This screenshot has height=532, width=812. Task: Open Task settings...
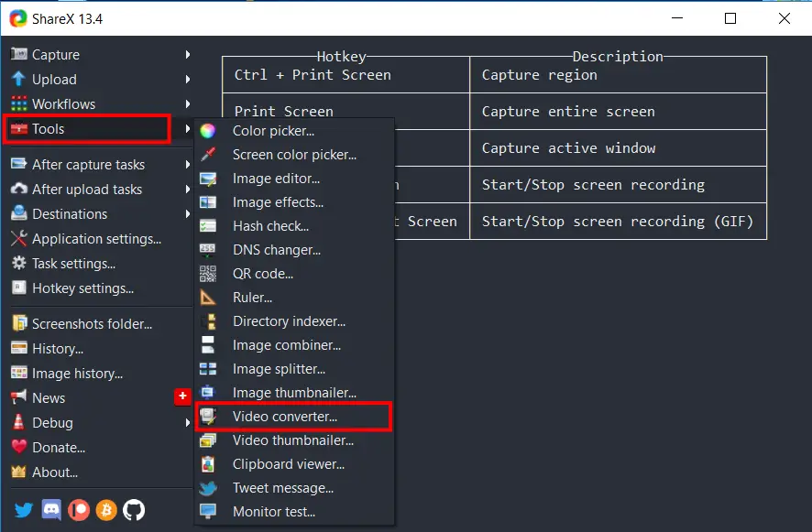pos(101,264)
